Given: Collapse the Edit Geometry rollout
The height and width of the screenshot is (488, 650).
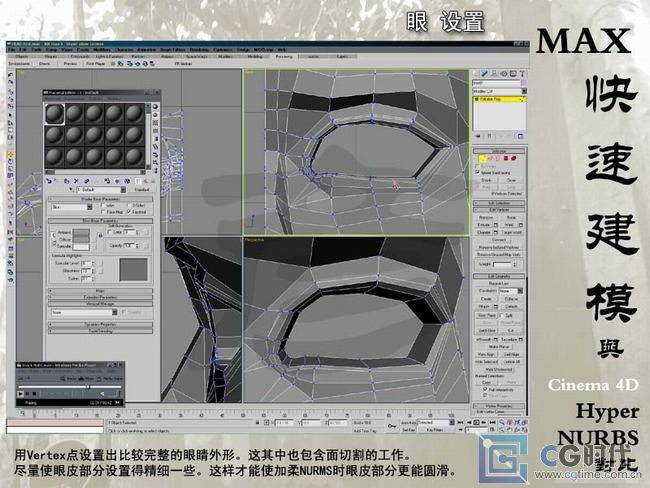Looking at the screenshot, I should click(x=499, y=276).
